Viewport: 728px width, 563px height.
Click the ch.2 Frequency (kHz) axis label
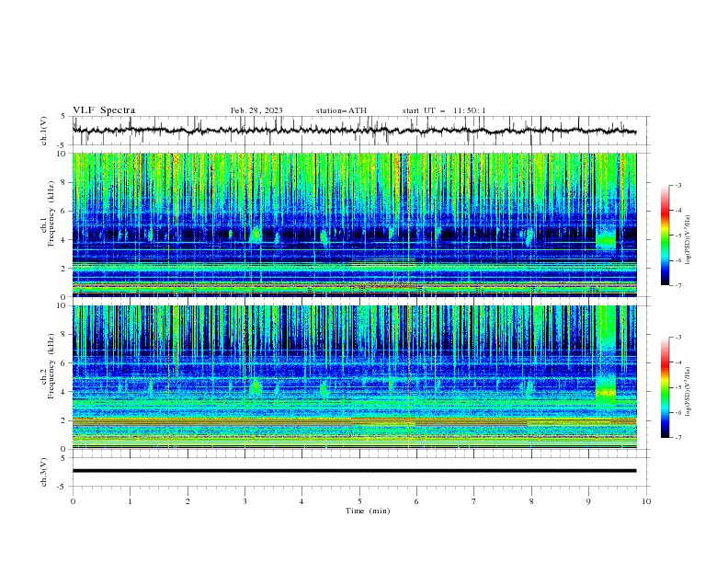48,365
